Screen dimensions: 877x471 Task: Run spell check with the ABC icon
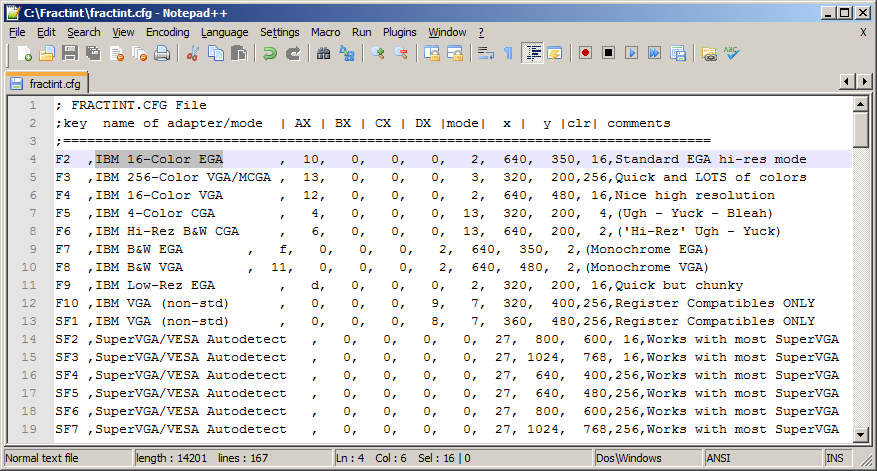click(x=732, y=54)
